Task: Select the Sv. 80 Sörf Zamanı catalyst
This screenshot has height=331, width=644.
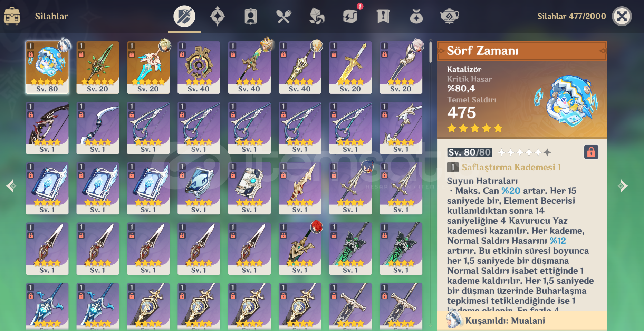Action: tap(47, 68)
